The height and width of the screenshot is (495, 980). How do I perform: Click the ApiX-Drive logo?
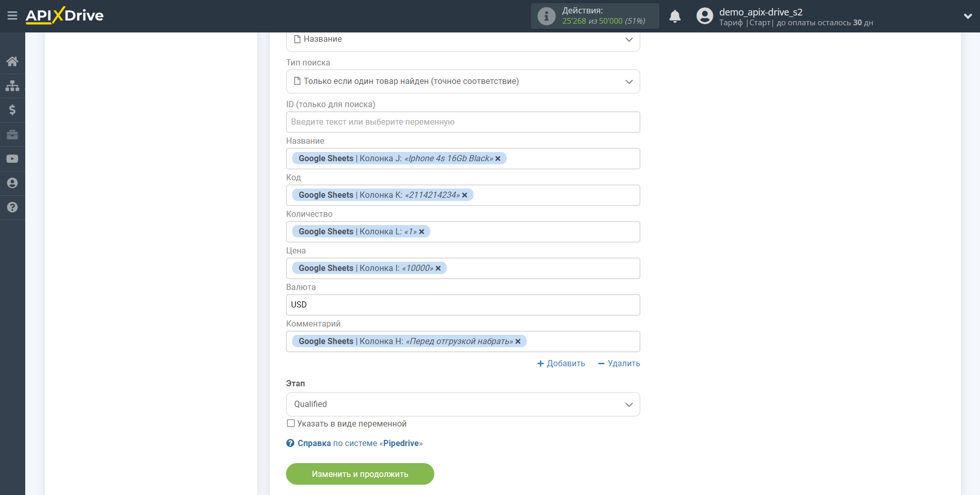coord(64,15)
